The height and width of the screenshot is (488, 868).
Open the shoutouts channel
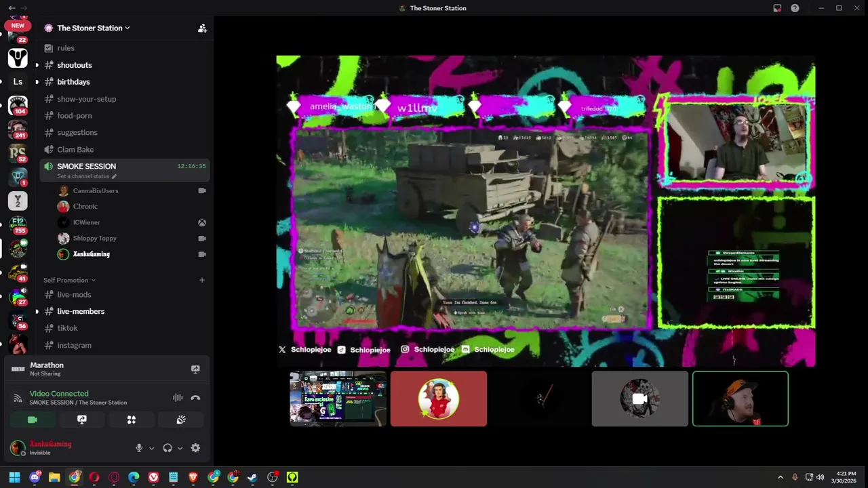coord(75,65)
